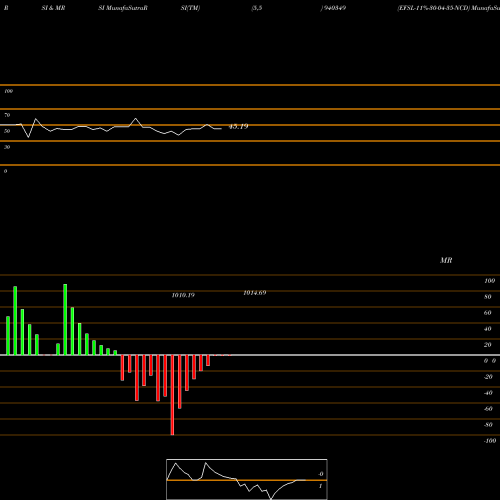
Task: Click the 949349 code in the header
Action: (x=334, y=8)
